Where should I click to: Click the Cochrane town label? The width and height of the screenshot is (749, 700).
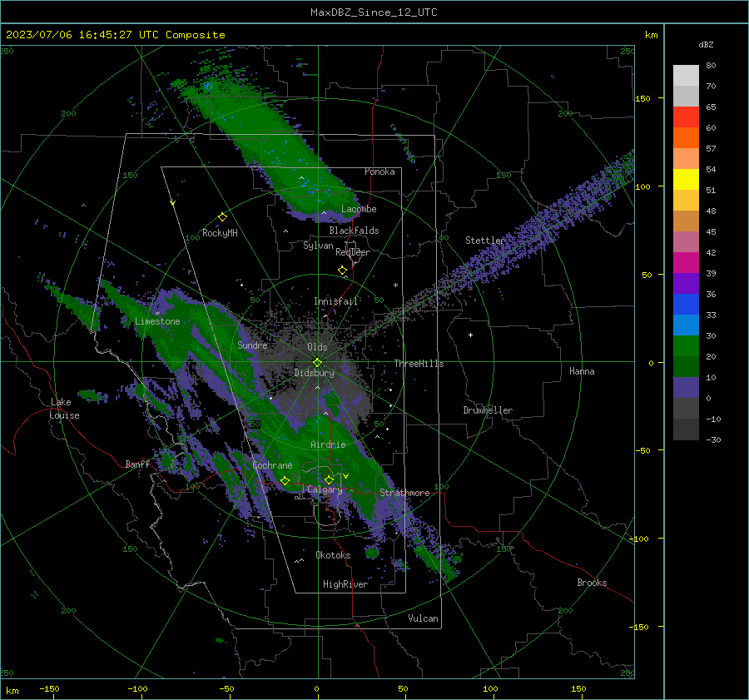point(272,465)
